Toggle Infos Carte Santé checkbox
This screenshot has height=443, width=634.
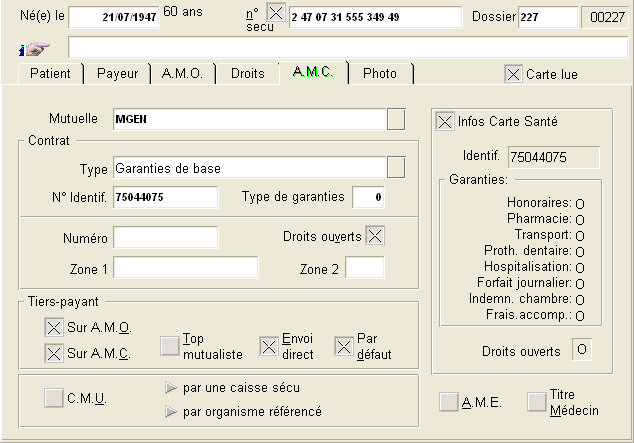click(445, 122)
